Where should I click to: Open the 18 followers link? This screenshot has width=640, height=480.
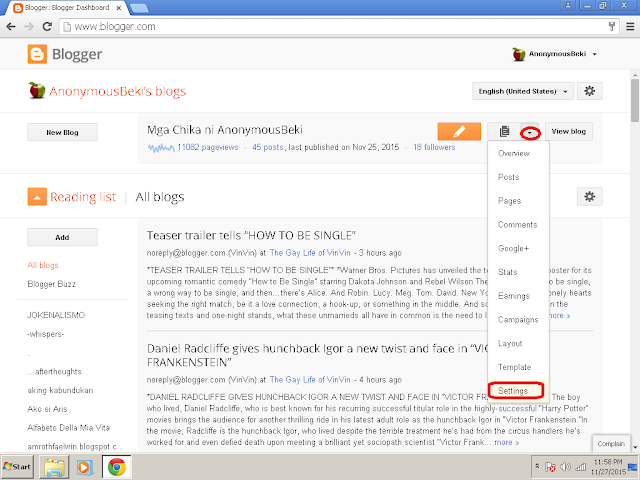pyautogui.click(x=434, y=147)
